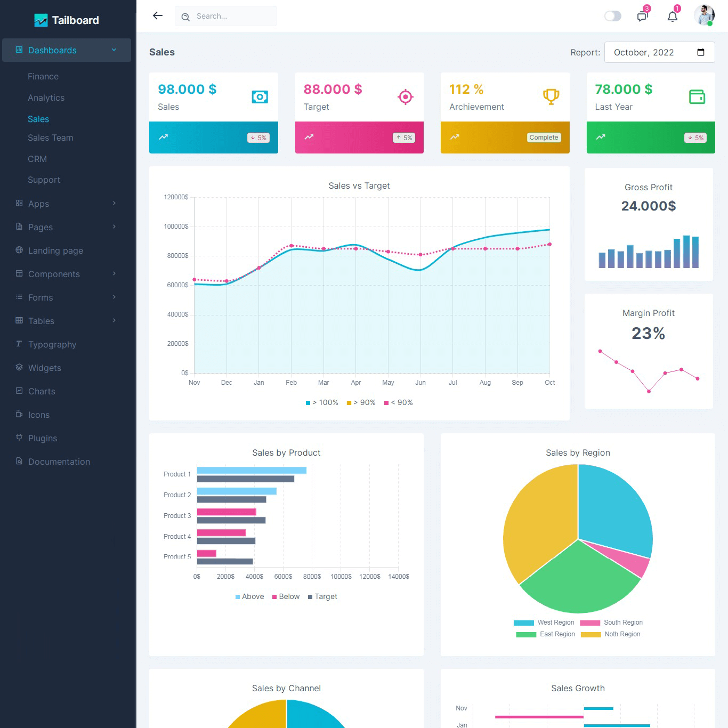Click the Complete badge on Achievement card
Image resolution: width=728 pixels, height=728 pixels.
click(544, 137)
